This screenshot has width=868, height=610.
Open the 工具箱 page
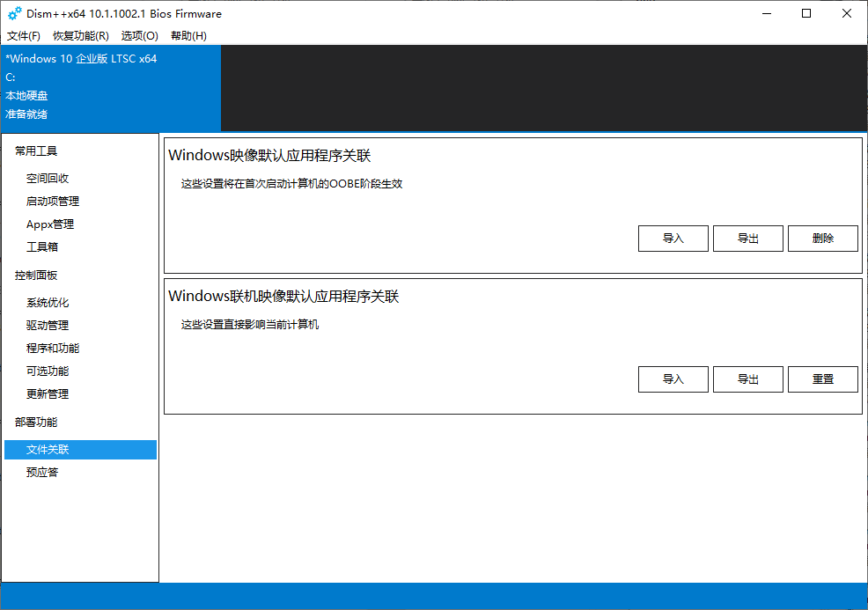(42, 247)
